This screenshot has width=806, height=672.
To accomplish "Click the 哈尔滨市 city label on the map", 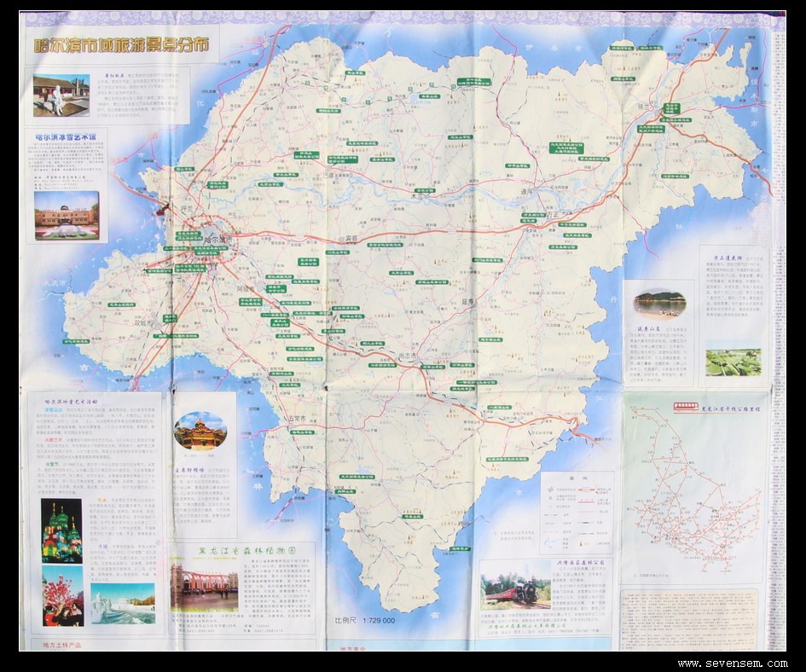I will tap(218, 240).
